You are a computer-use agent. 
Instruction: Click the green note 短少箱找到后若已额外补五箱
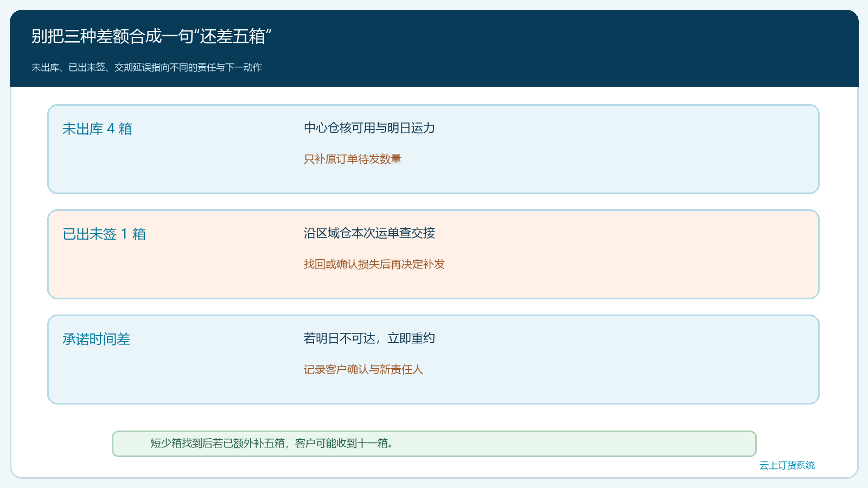[x=434, y=444]
